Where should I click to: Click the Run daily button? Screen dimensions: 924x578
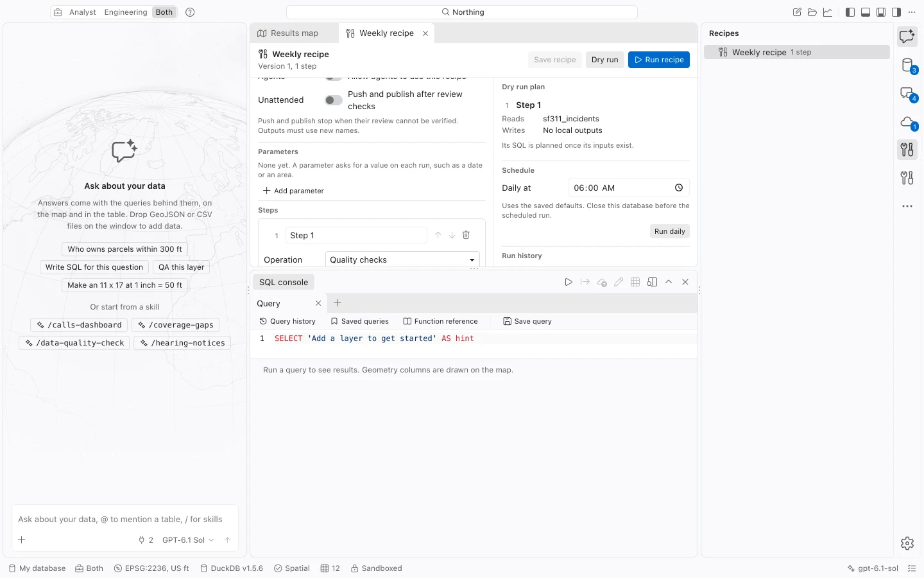tap(669, 231)
